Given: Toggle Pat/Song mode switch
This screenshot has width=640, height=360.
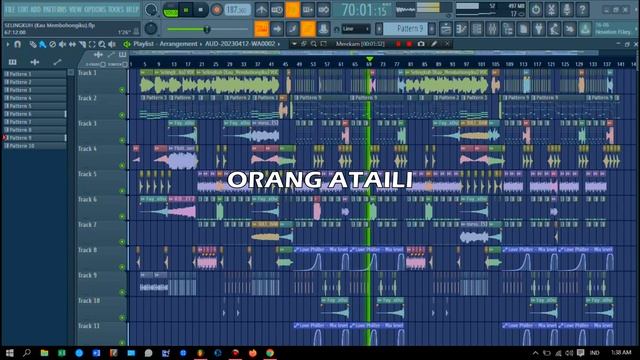Looking at the screenshot, I should coord(171,10).
